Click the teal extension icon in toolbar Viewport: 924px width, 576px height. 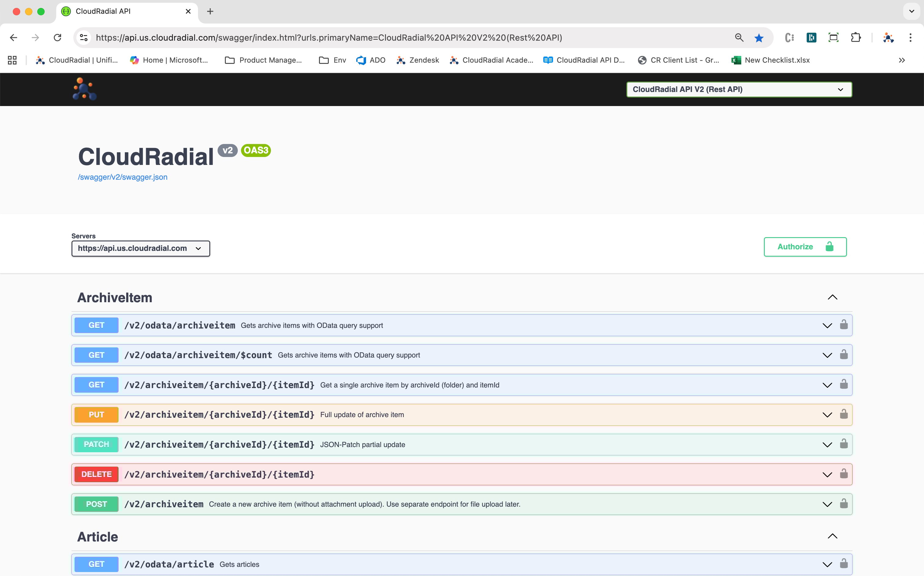811,37
